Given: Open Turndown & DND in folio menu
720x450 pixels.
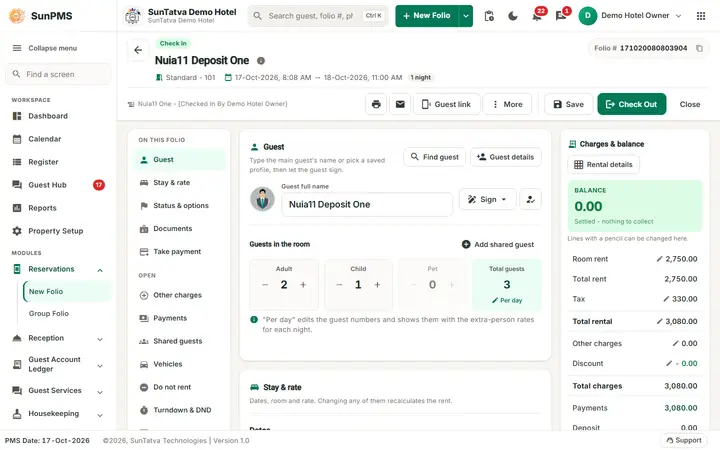Looking at the screenshot, I should pyautogui.click(x=179, y=410).
